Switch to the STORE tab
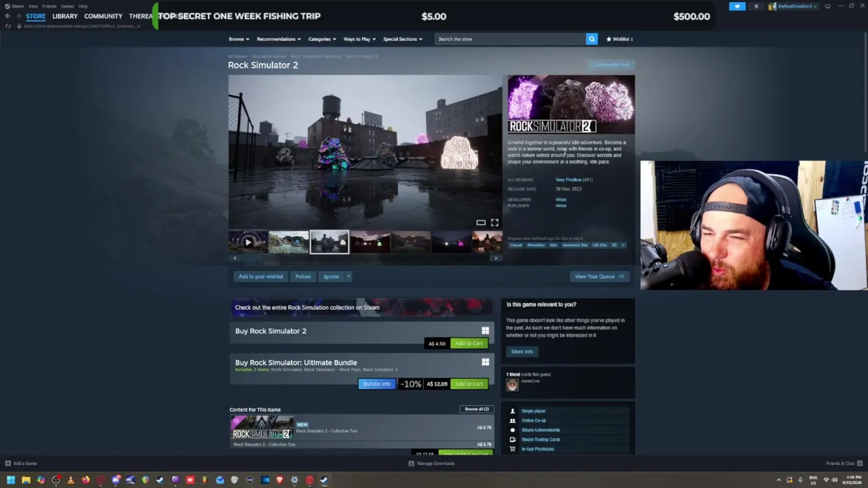Image resolution: width=868 pixels, height=488 pixels. 36,16
